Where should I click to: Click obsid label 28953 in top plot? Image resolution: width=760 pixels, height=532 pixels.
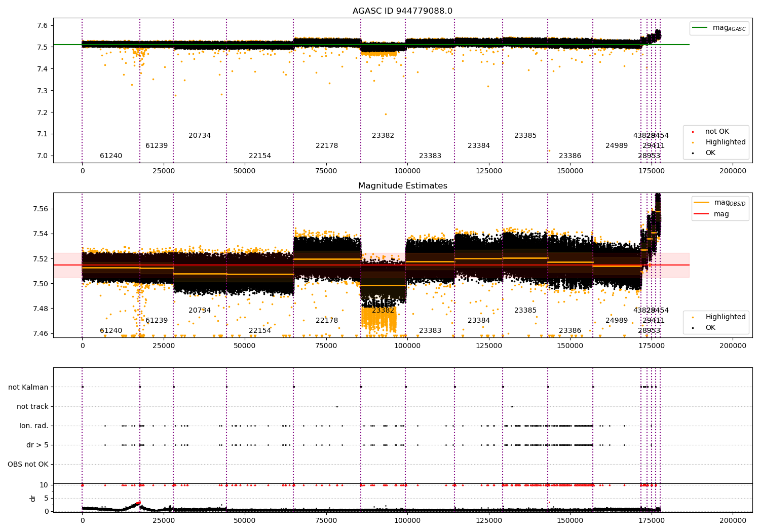649,156
